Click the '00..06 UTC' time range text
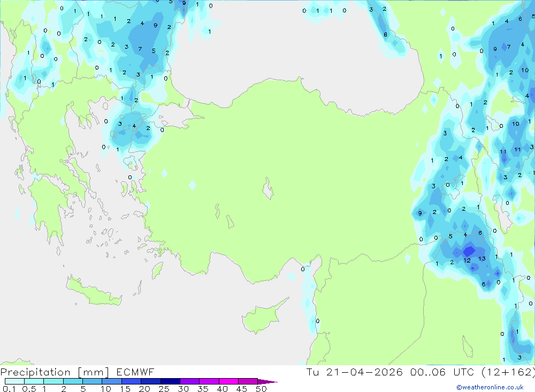This screenshot has height=392, width=535. 442,372
